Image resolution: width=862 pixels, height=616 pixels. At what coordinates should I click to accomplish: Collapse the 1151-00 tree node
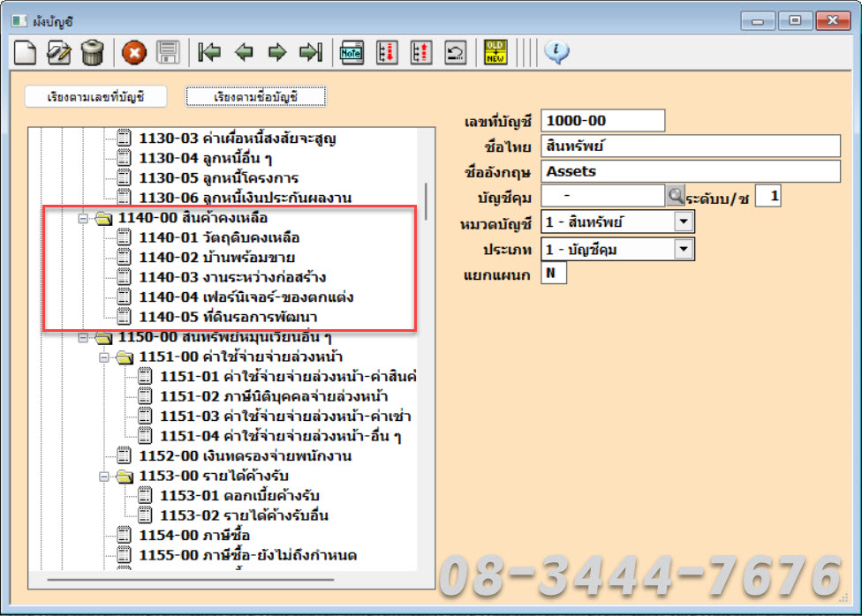pyautogui.click(x=104, y=357)
